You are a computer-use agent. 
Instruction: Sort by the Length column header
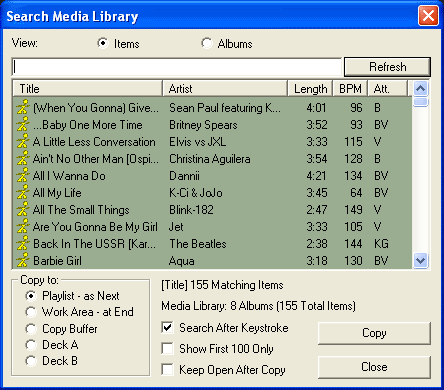coord(310,89)
